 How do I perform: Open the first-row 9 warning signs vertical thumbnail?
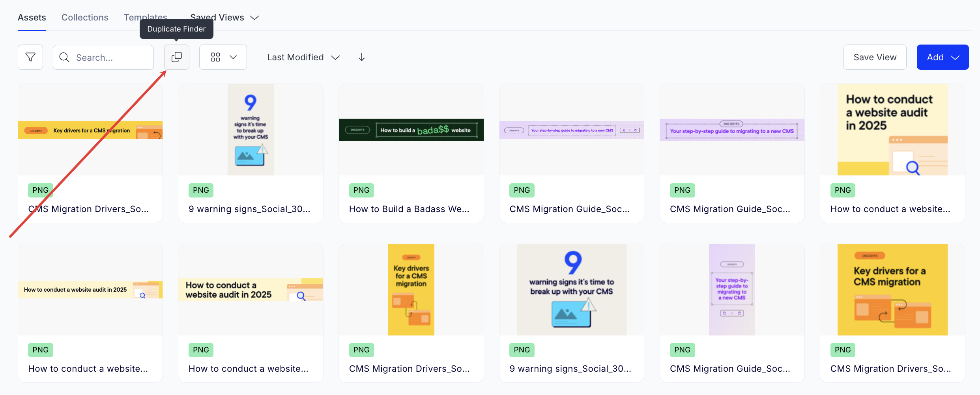click(x=251, y=130)
